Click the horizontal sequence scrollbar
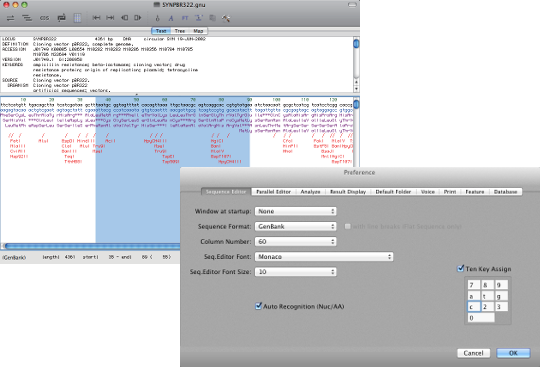540x367 pixels. (x=92, y=246)
